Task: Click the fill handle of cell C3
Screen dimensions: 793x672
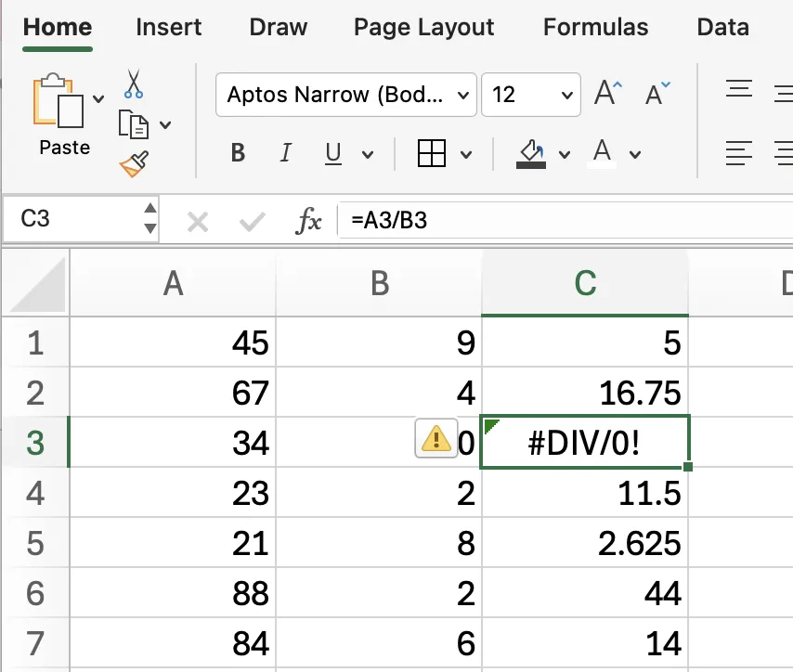Action: 688,466
